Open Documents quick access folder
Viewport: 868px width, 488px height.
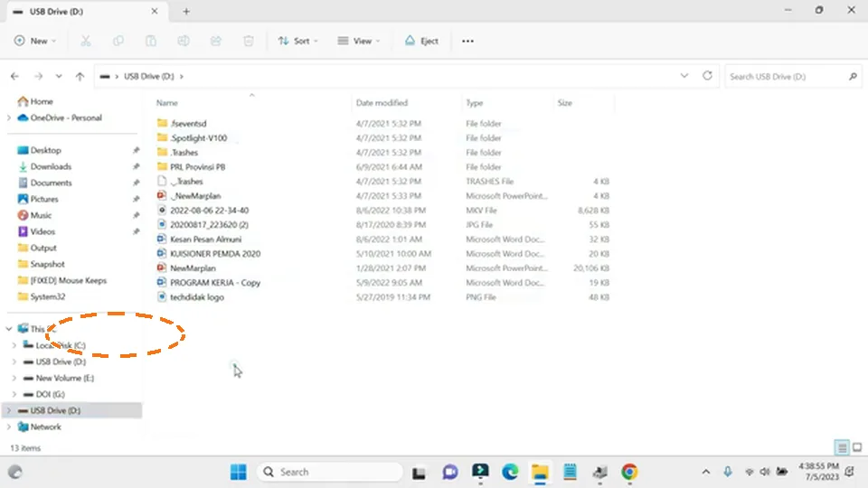[45, 183]
